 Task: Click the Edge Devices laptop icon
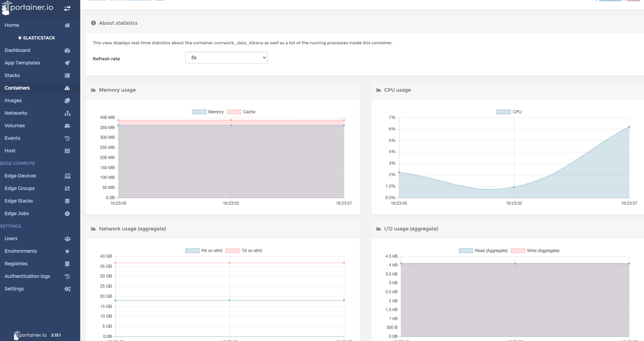[x=67, y=176]
